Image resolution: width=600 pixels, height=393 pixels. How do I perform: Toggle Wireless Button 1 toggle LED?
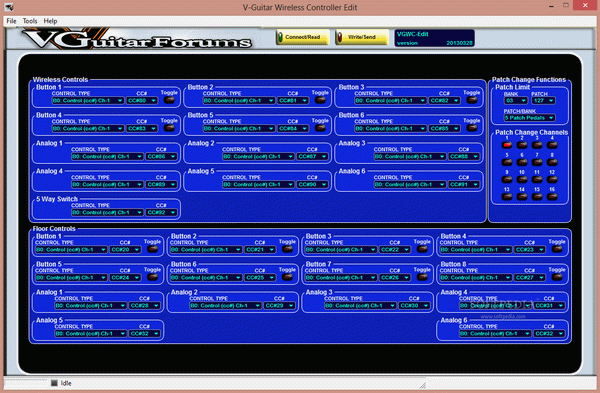click(169, 100)
